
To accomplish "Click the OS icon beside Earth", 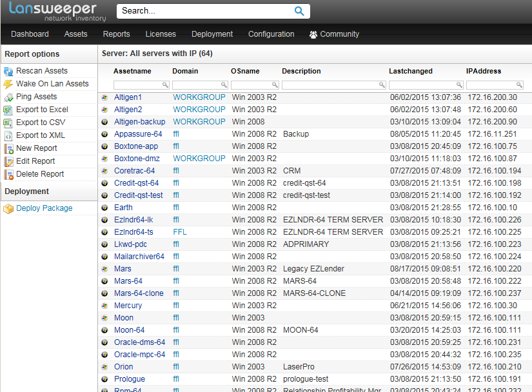I will click(105, 208).
